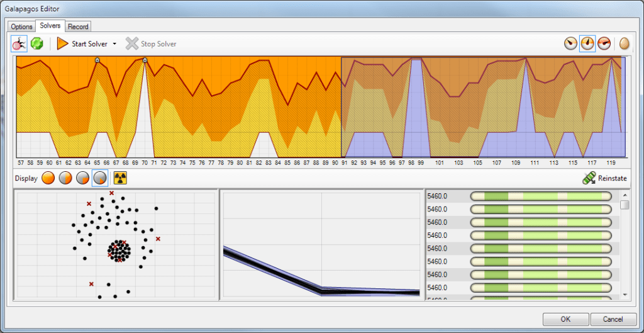Select the Evolutionary Solver bug icon
The image size is (644, 333).
[x=19, y=44]
